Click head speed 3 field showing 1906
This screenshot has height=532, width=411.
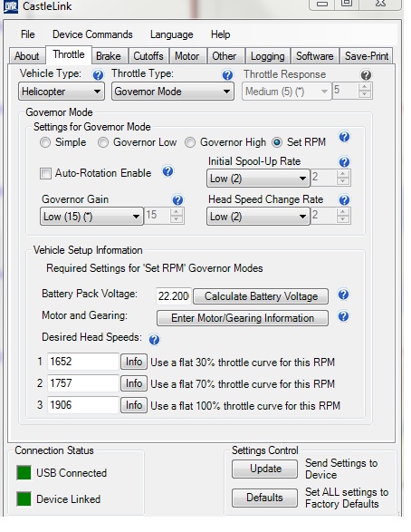click(x=83, y=405)
